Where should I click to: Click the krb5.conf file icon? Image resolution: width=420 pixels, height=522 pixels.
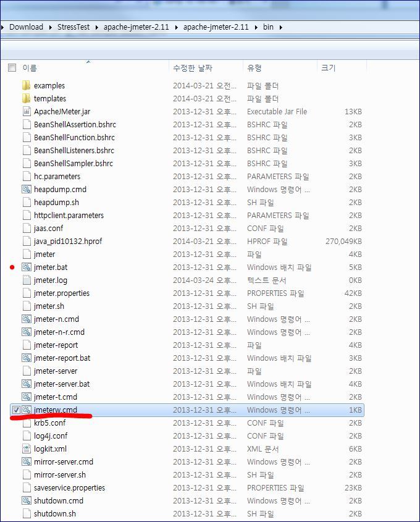(27, 423)
